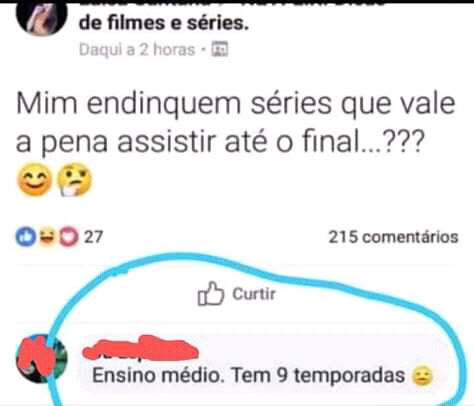The image size is (474, 406).
Task: Select the 'Ensino médio. Tem 9 temporadas' comment
Action: click(248, 375)
